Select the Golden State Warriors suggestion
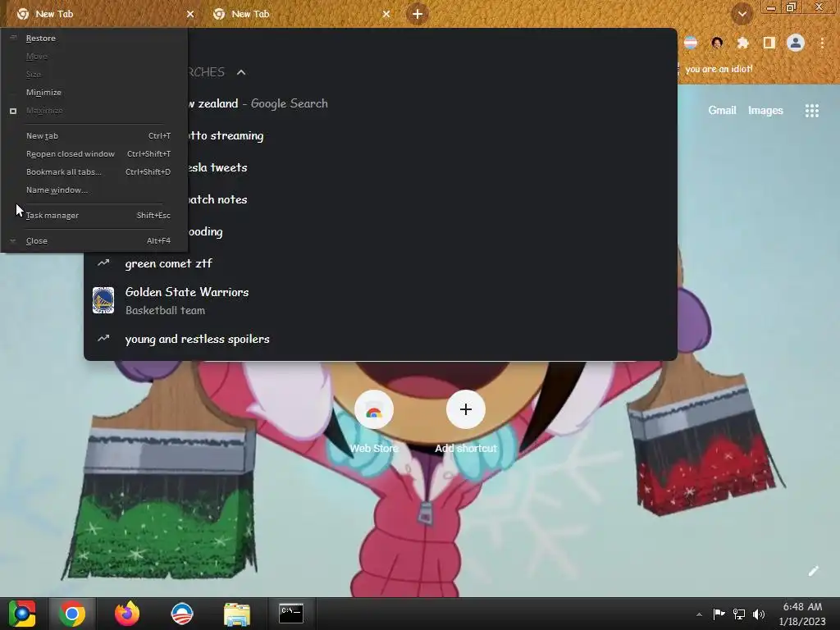The image size is (840, 630). 381,300
